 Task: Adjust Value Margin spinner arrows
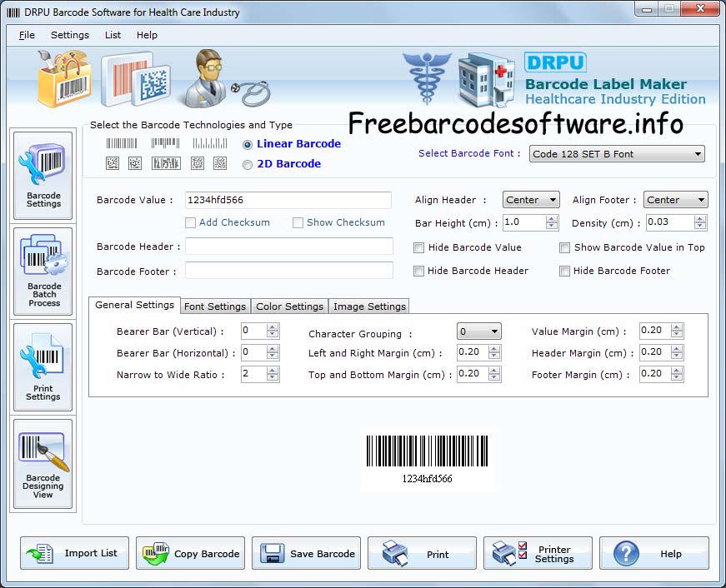point(677,331)
